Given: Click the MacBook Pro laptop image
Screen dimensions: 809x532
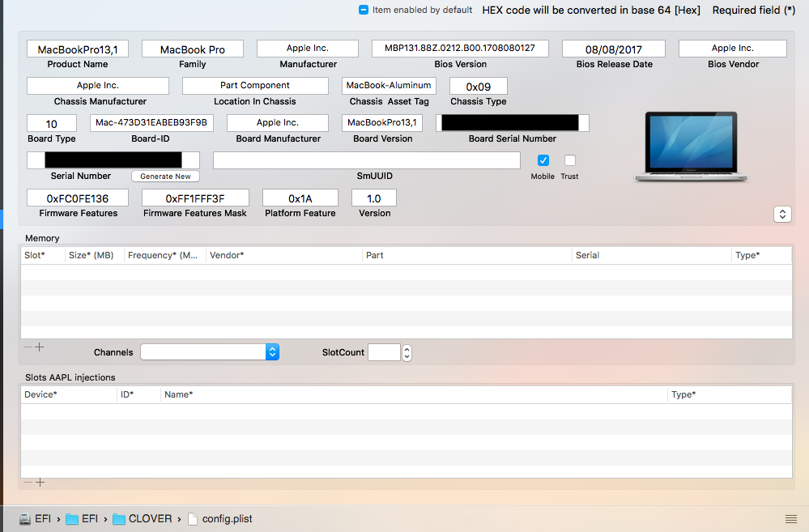Looking at the screenshot, I should (691, 147).
